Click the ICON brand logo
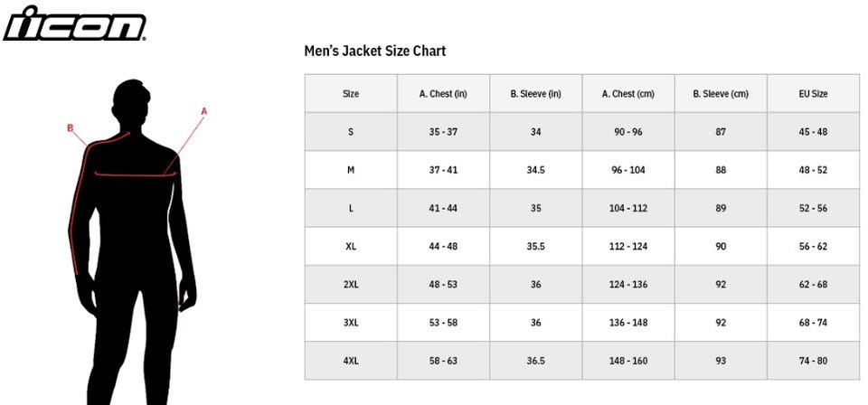868x405 pixels. coord(74,24)
